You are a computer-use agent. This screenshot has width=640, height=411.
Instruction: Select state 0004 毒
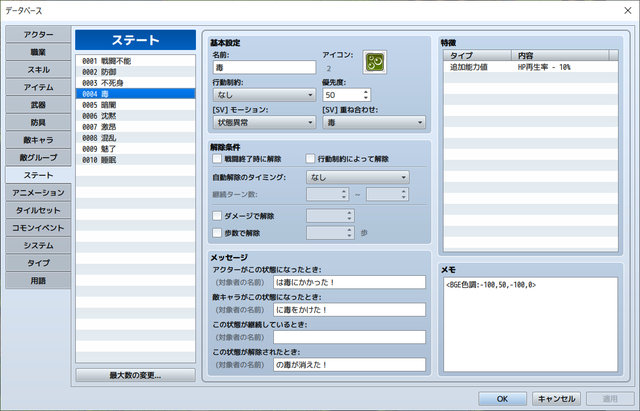tap(136, 94)
